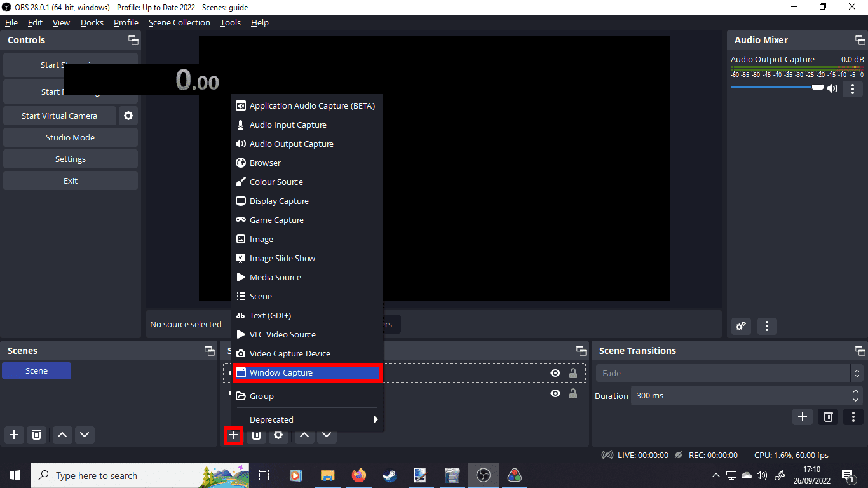Pop out the Scenes dock
Viewport: 868px width, 488px height.
pos(209,351)
